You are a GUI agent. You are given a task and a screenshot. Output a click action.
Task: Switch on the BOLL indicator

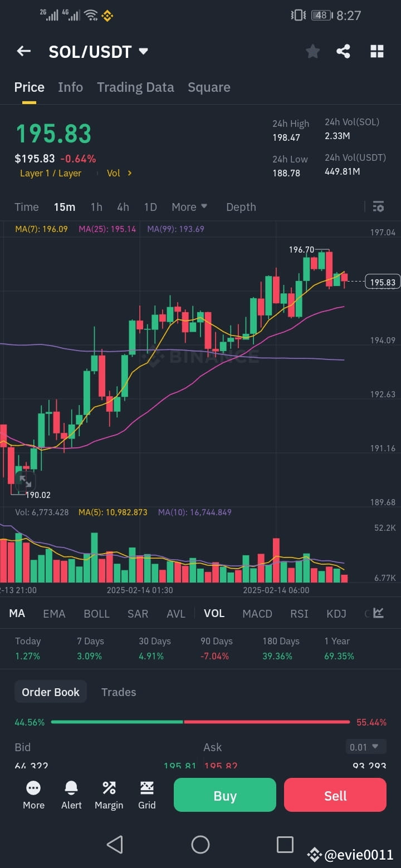[x=96, y=613]
